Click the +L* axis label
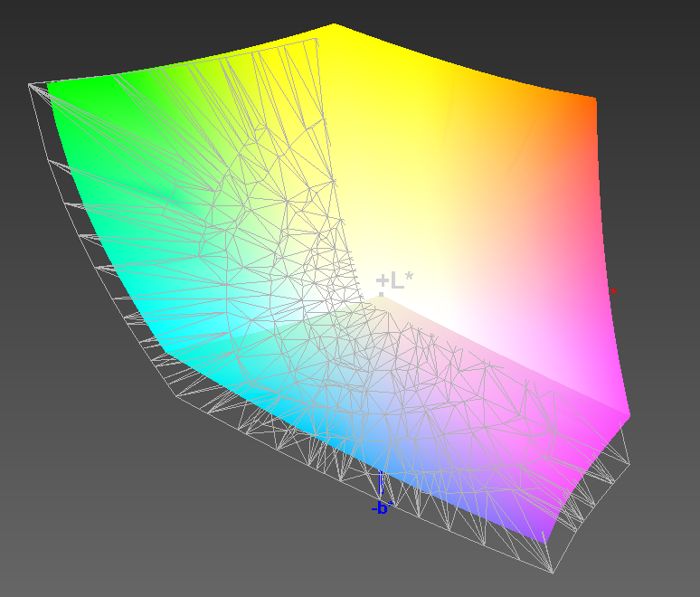This screenshot has height=597, width=700. click(x=394, y=281)
